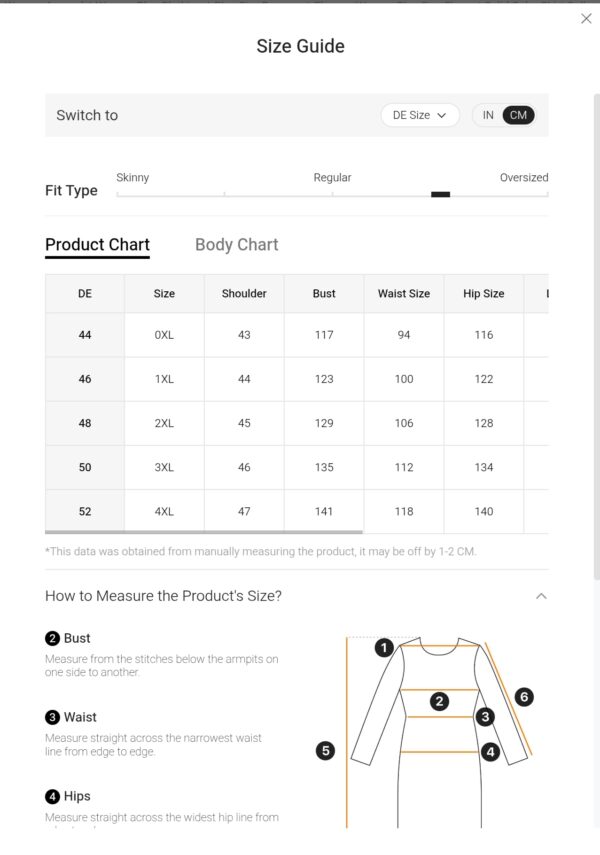Viewport: 600px width, 855px height.
Task: Click the number 4 hips marker on diagram
Action: pos(490,752)
